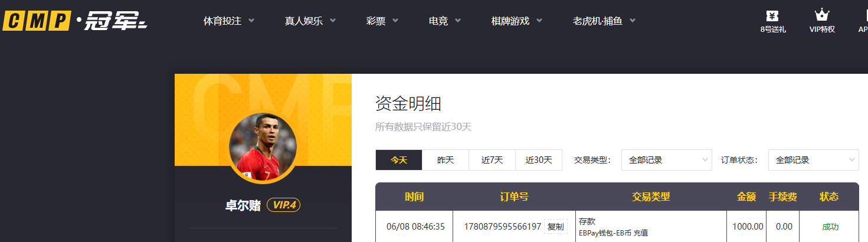Expand the arrow next to 真人娱乐
Viewport: 868px width, 242px height.
[332, 21]
